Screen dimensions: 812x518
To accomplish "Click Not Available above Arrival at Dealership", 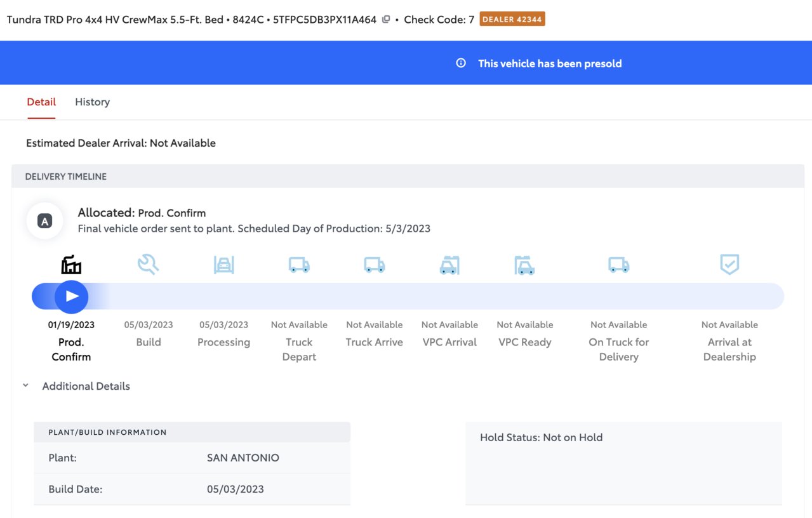I will point(729,325).
